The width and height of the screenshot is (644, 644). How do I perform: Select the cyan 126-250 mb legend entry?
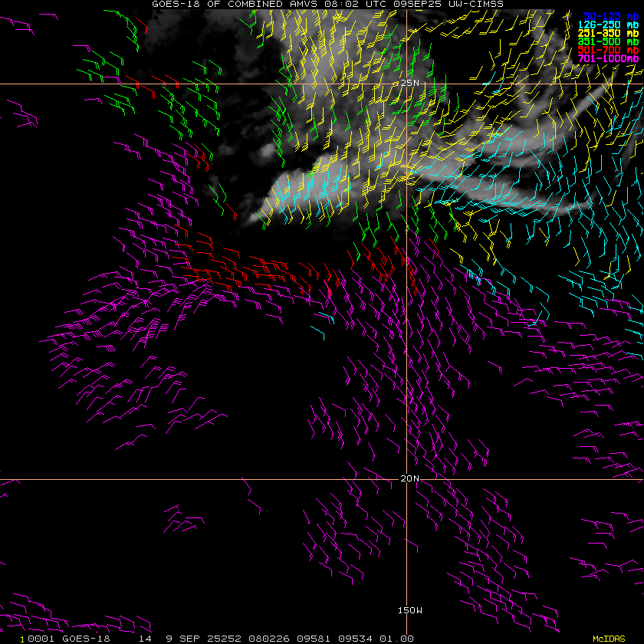click(x=609, y=25)
